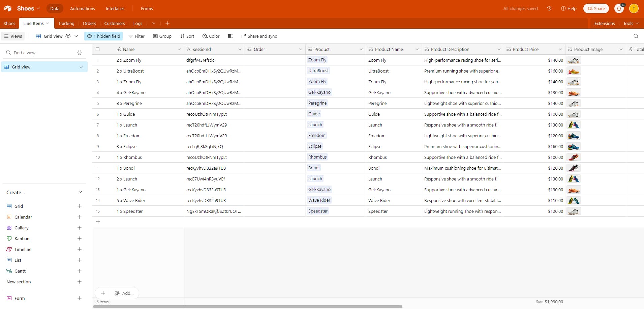Screen dimensions: 644x309
Task: Open the Orders table tab
Action: (x=89, y=23)
